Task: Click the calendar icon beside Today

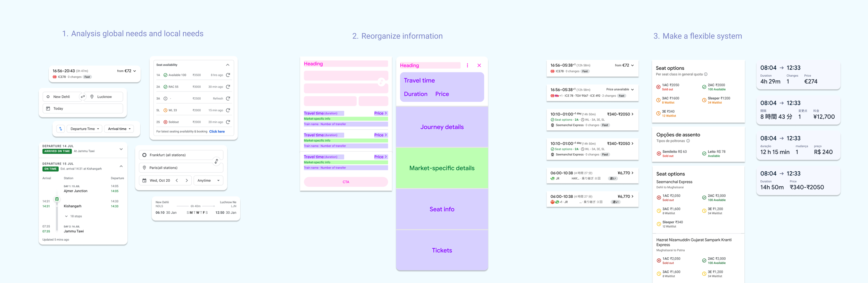Action: 48,109
